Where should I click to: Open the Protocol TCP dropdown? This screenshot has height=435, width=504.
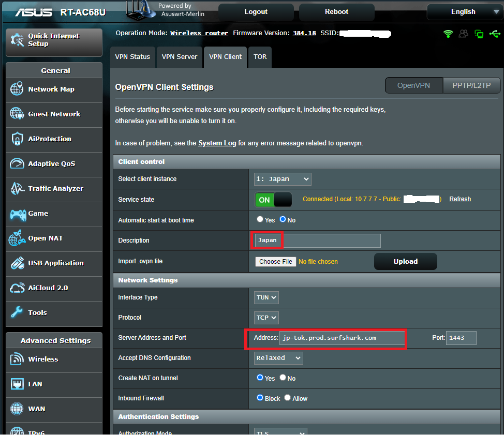coord(266,318)
